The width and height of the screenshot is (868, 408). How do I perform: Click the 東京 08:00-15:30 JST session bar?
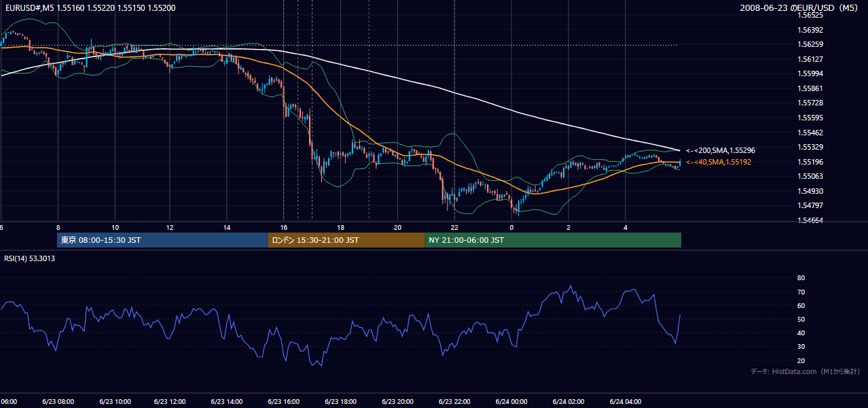(x=163, y=240)
